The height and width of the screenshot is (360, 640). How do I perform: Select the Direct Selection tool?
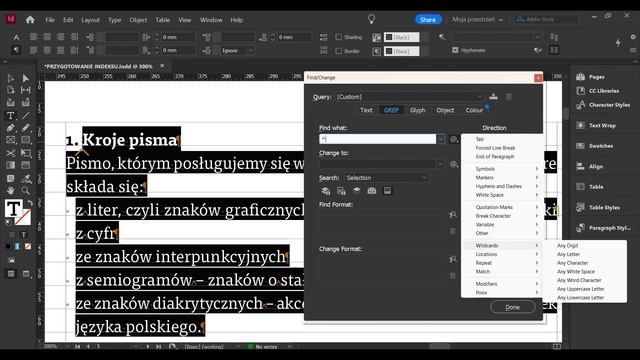coord(25,78)
